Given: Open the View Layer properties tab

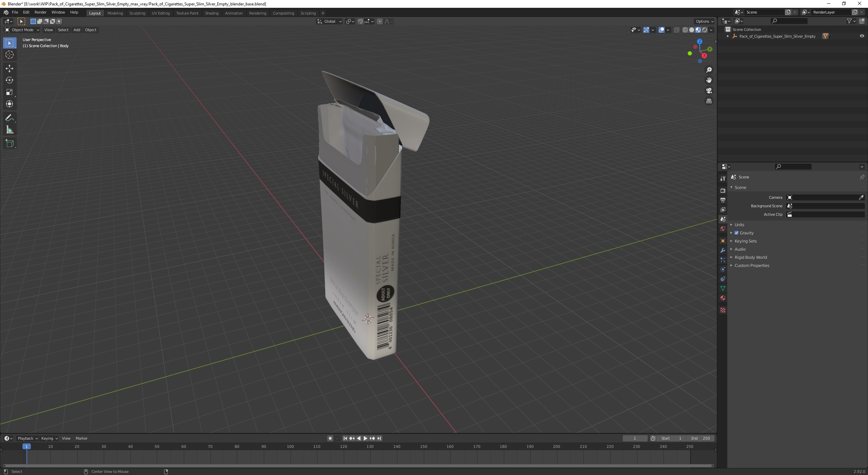Looking at the screenshot, I should coord(723,210).
